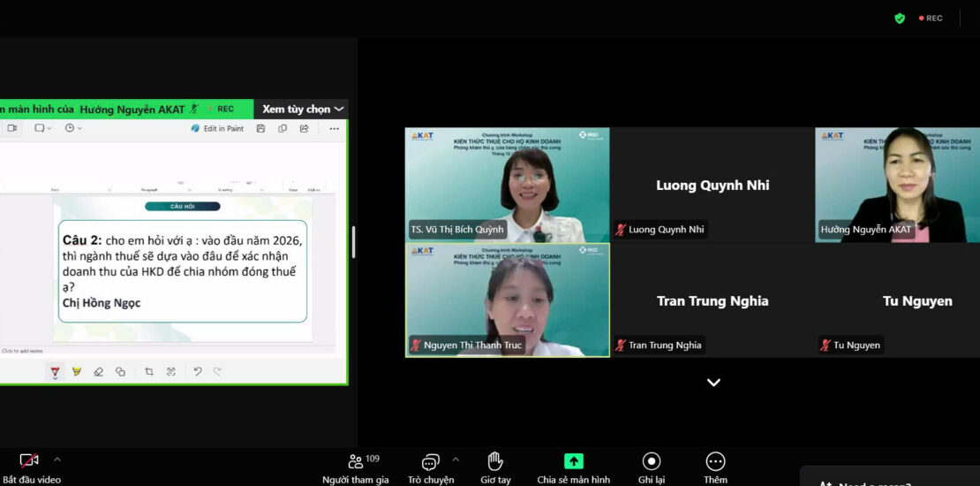Click the Chia sẻ màn hình share icon
The image size is (980, 486).
tap(573, 461)
